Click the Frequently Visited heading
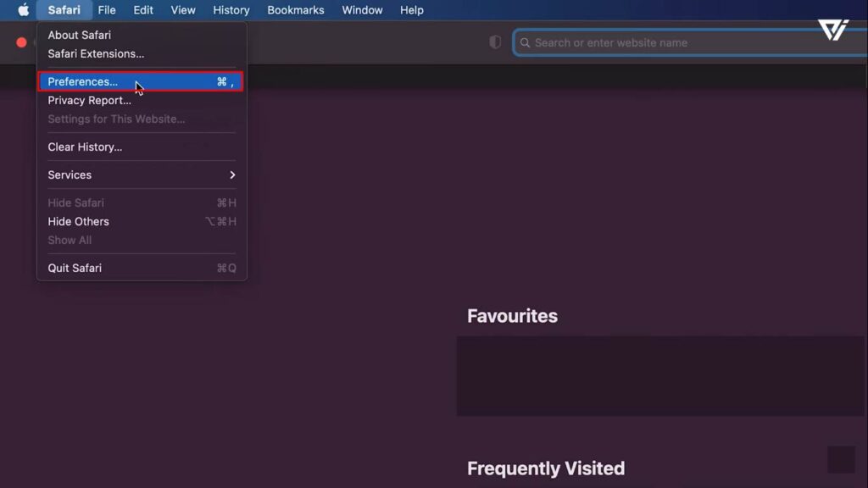The image size is (868, 488). coord(546,468)
